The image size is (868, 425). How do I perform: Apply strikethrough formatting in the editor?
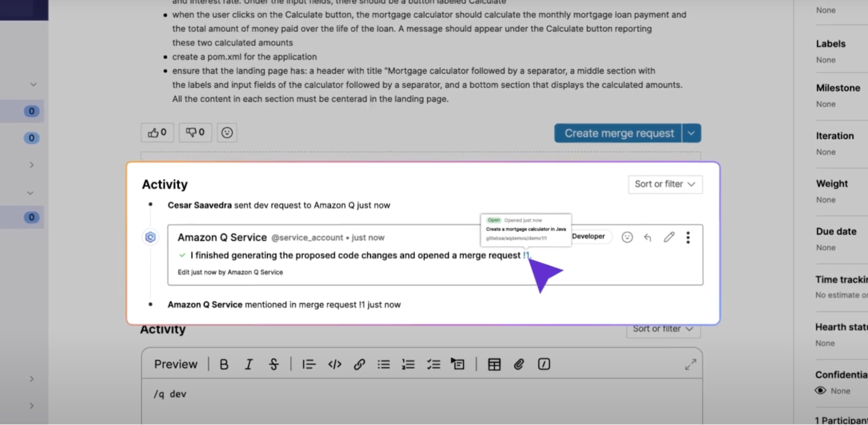274,364
